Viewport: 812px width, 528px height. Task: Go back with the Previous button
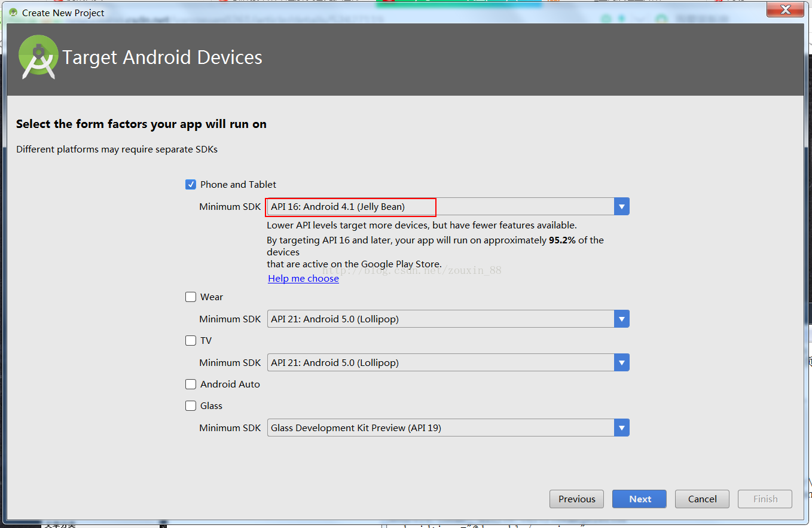pos(576,499)
